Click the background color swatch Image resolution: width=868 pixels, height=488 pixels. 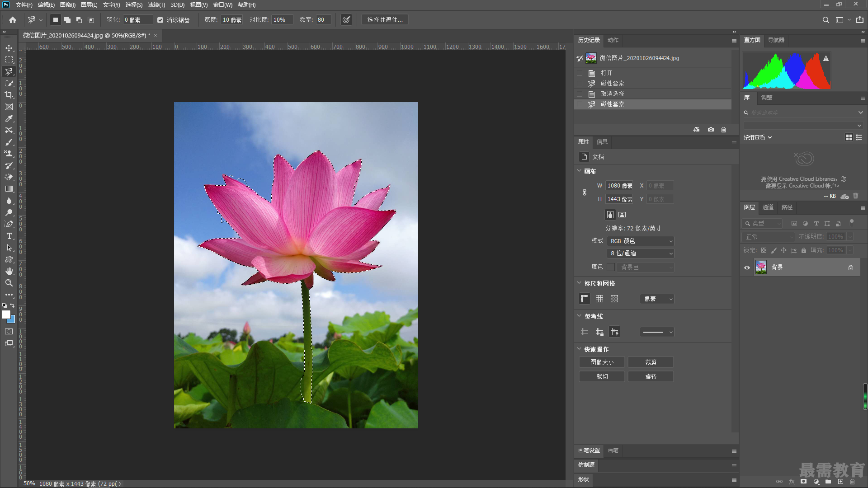click(12, 320)
